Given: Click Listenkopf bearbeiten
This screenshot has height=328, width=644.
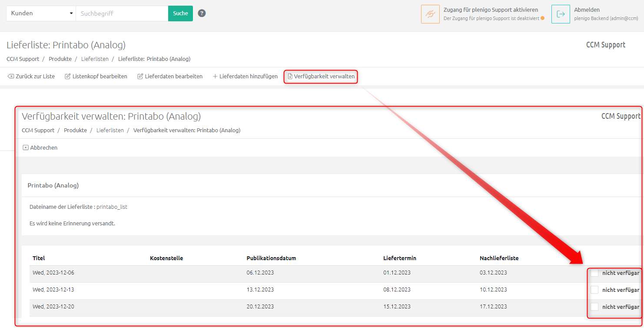Looking at the screenshot, I should 96,76.
